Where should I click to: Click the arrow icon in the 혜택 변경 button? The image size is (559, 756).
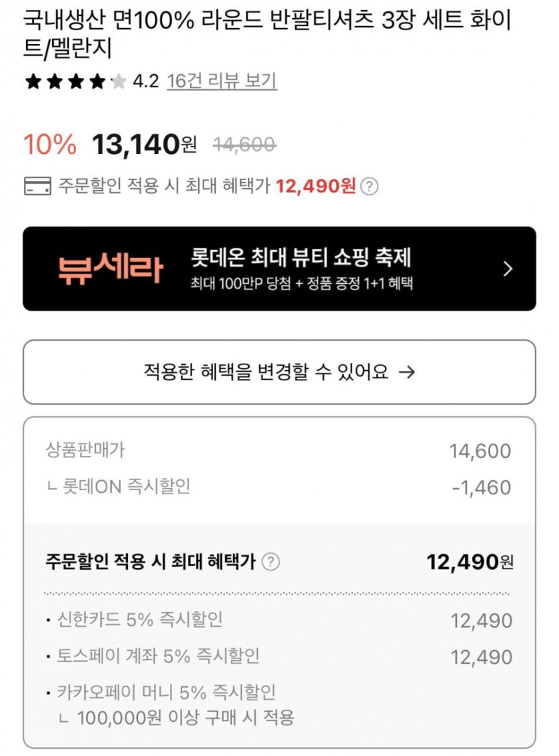(406, 372)
